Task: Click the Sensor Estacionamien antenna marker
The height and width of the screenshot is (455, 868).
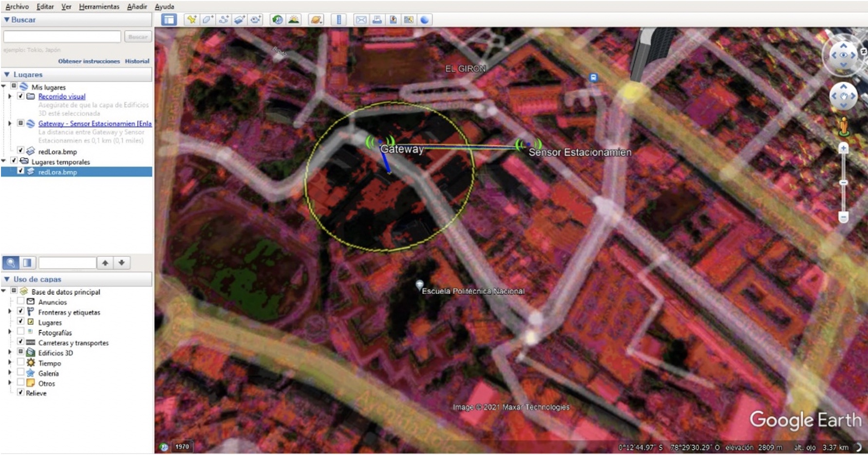Action: click(x=528, y=145)
